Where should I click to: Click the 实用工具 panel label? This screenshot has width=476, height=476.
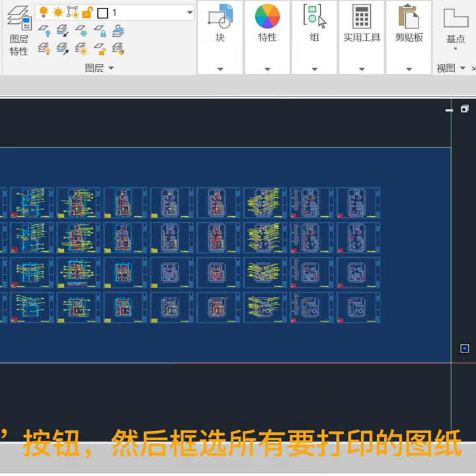coord(362,37)
